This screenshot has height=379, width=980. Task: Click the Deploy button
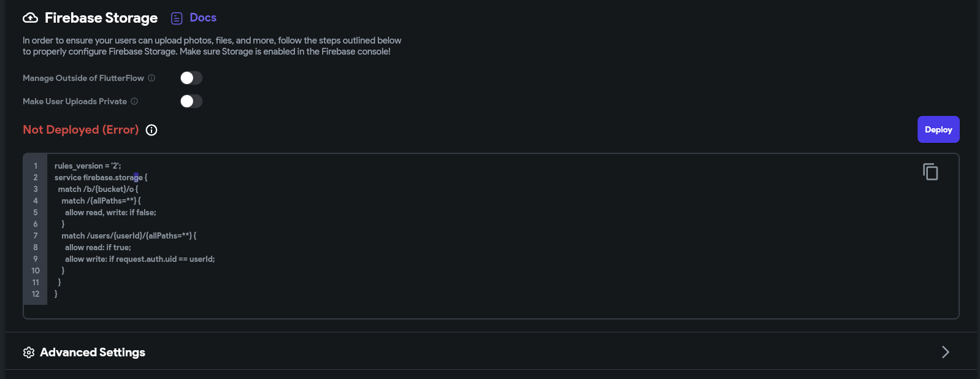coord(938,129)
